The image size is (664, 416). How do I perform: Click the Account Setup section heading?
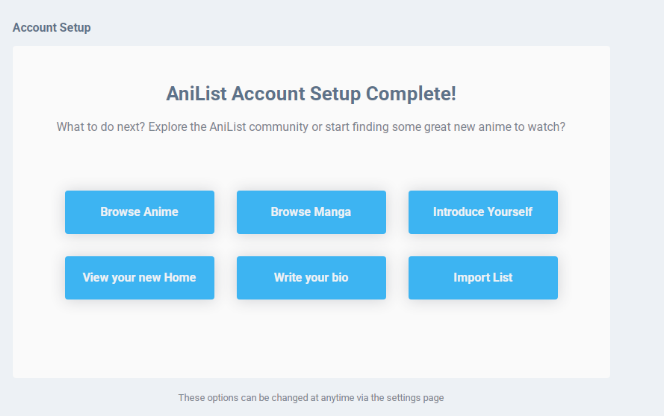click(52, 28)
